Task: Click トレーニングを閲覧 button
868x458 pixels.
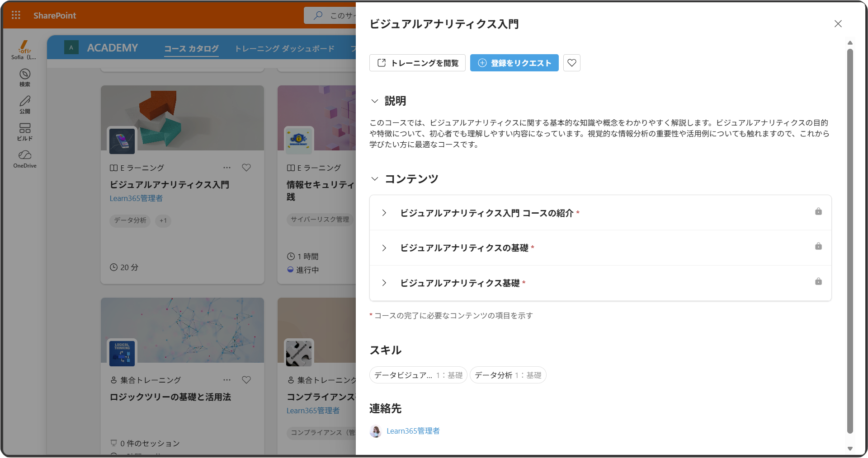Action: pos(417,63)
